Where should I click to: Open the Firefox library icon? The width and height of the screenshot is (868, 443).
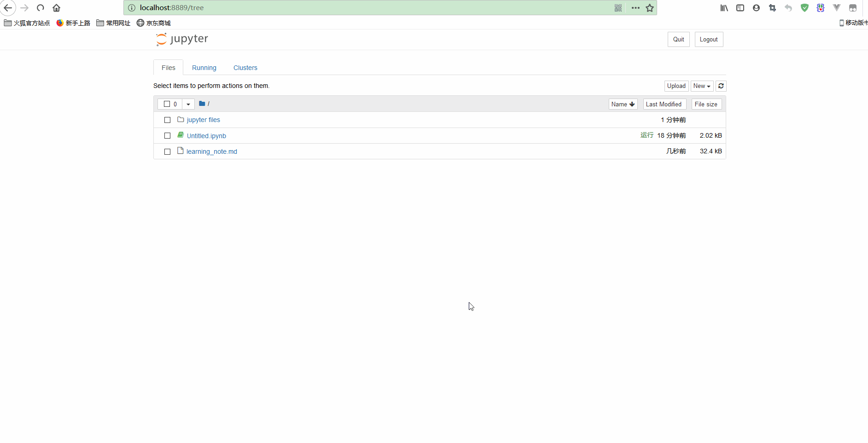[724, 8]
